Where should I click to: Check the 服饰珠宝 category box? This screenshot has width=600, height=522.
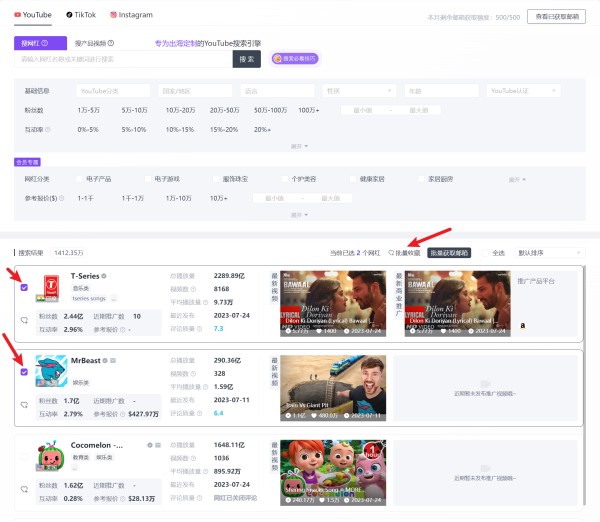click(216, 179)
